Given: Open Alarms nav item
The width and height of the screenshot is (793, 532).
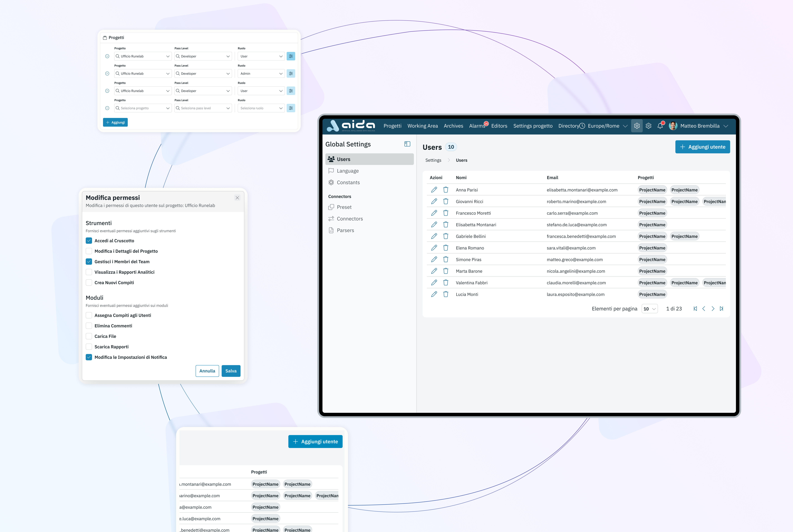Looking at the screenshot, I should coord(477,126).
